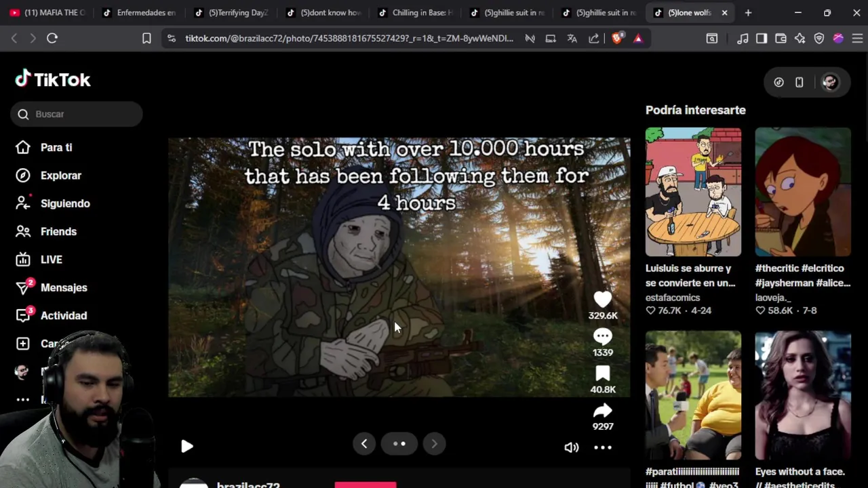Click the install app icon in address bar
868x488 pixels.
(x=551, y=39)
